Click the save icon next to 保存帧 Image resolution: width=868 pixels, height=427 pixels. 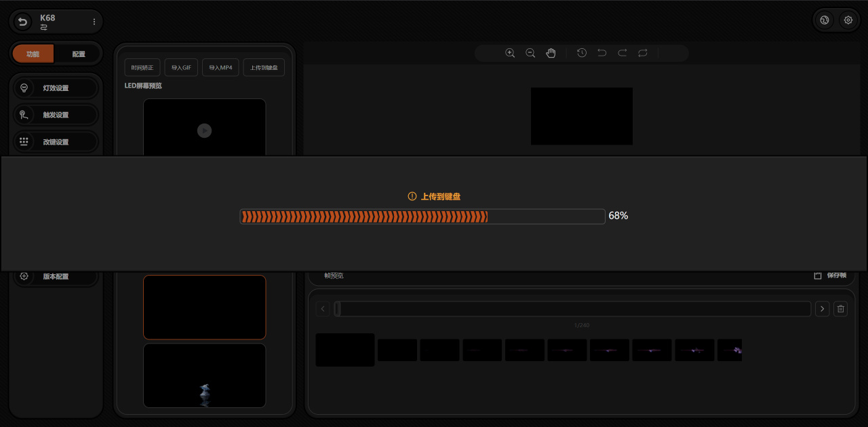(x=818, y=276)
